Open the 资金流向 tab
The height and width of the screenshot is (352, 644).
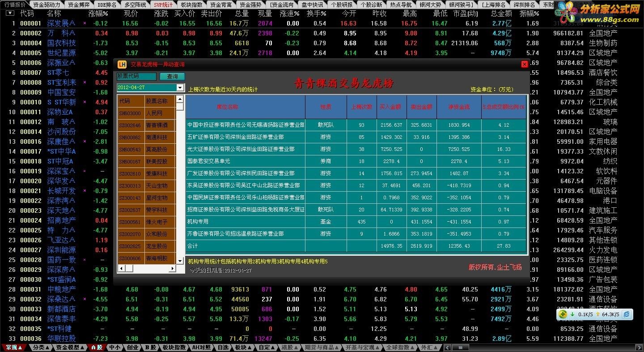tap(283, 4)
